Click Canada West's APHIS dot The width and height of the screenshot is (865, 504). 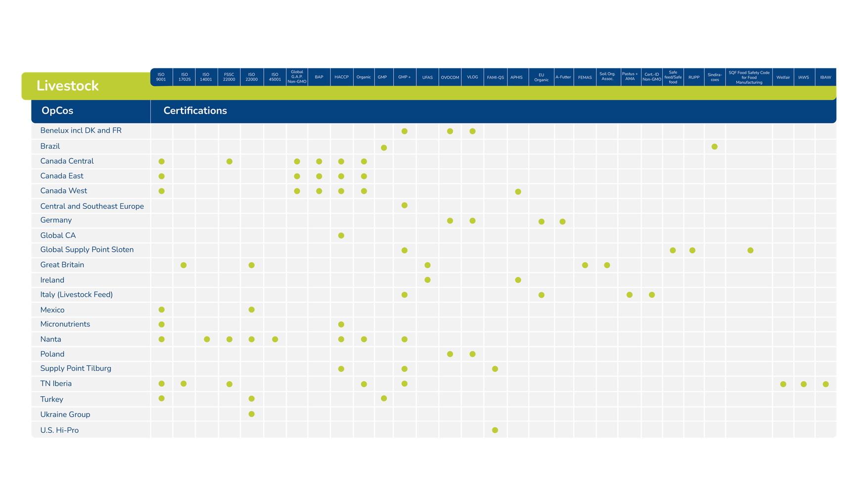tap(518, 192)
